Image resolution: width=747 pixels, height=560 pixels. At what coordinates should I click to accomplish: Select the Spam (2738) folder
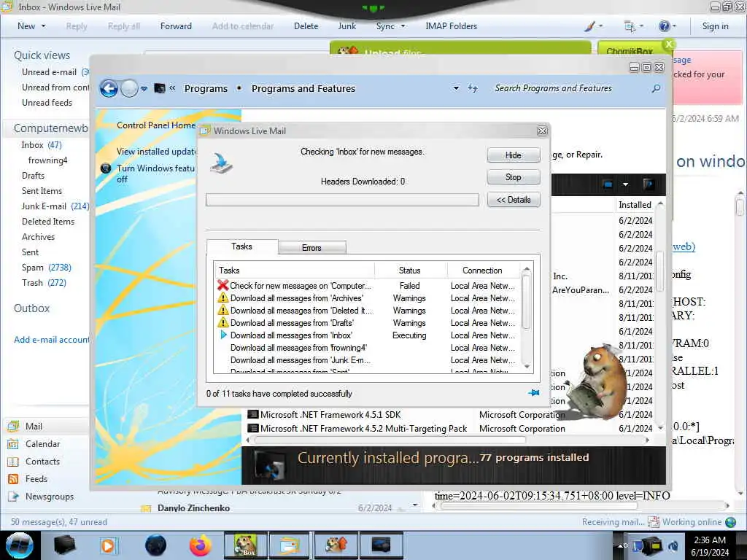coord(46,267)
